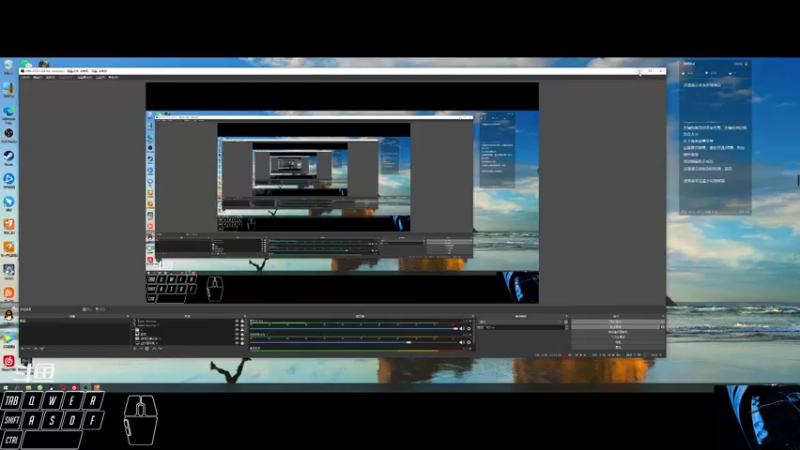
Task: Open the scene transition type dropdown
Action: point(521,322)
